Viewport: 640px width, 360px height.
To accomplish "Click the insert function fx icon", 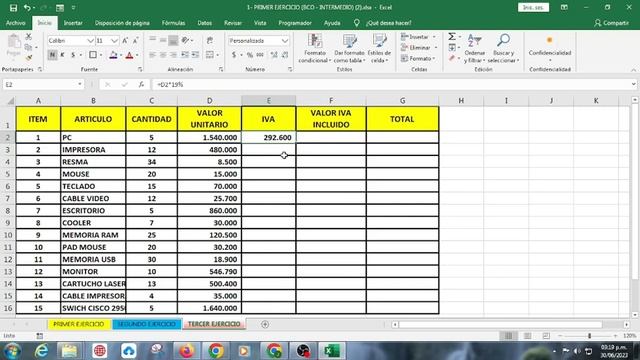I will point(141,84).
